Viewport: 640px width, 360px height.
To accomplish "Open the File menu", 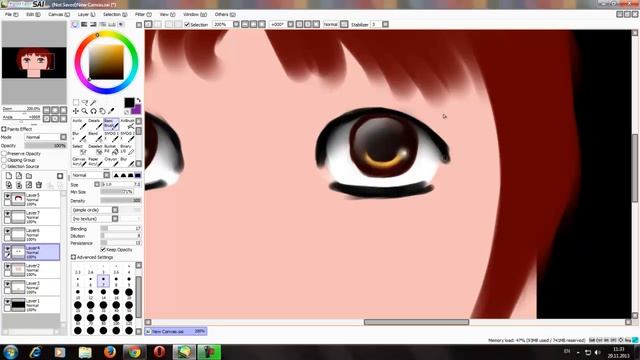I will (x=11, y=14).
